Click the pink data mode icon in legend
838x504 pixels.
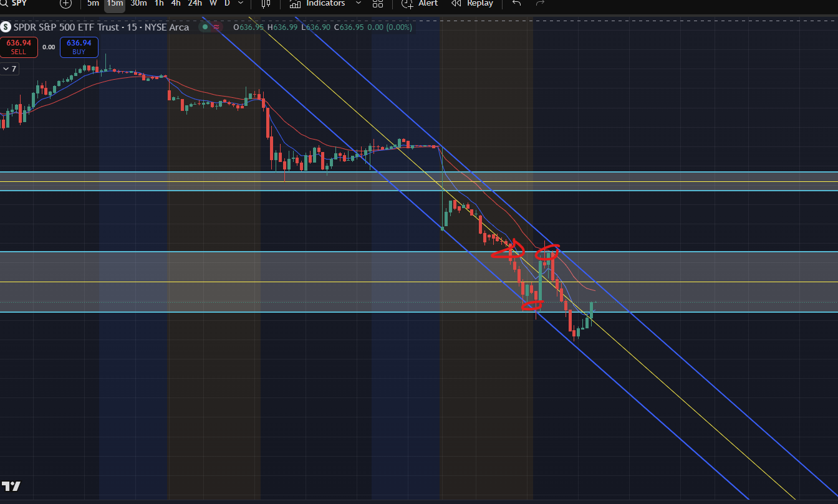click(217, 27)
